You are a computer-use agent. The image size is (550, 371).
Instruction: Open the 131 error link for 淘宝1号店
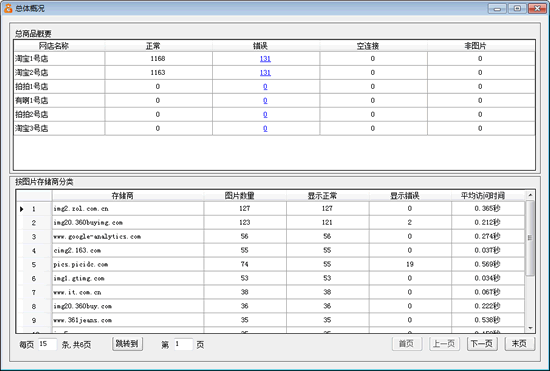pos(265,59)
